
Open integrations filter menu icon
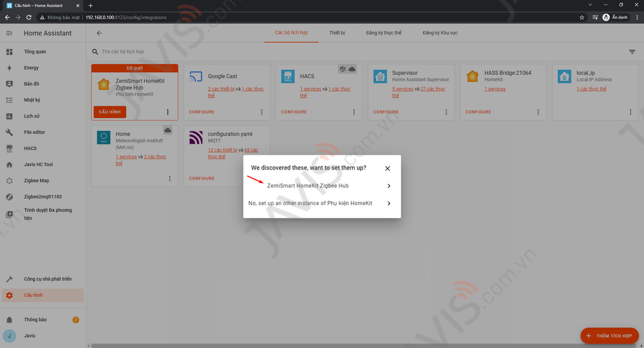coord(632,52)
